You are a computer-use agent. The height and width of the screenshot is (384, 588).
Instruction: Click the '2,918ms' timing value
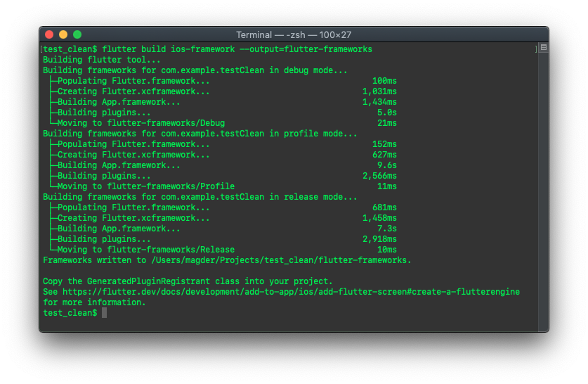(x=379, y=239)
